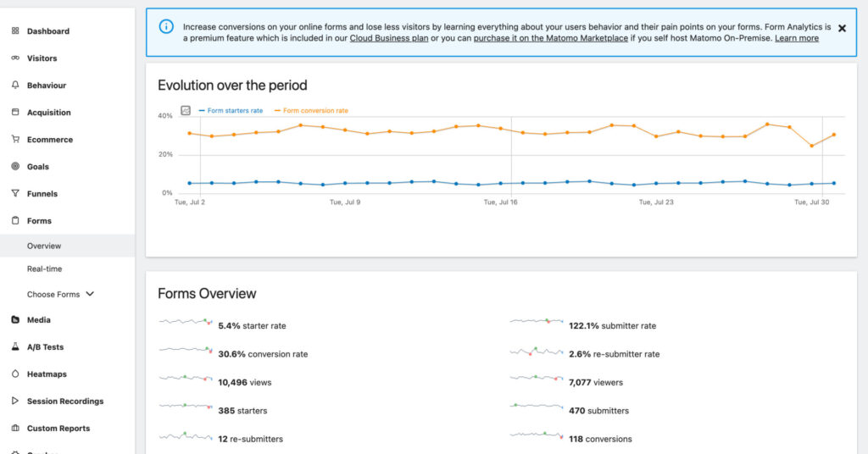Image resolution: width=868 pixels, height=454 pixels.
Task: Click the Visitors binoculars icon
Action: [x=15, y=58]
